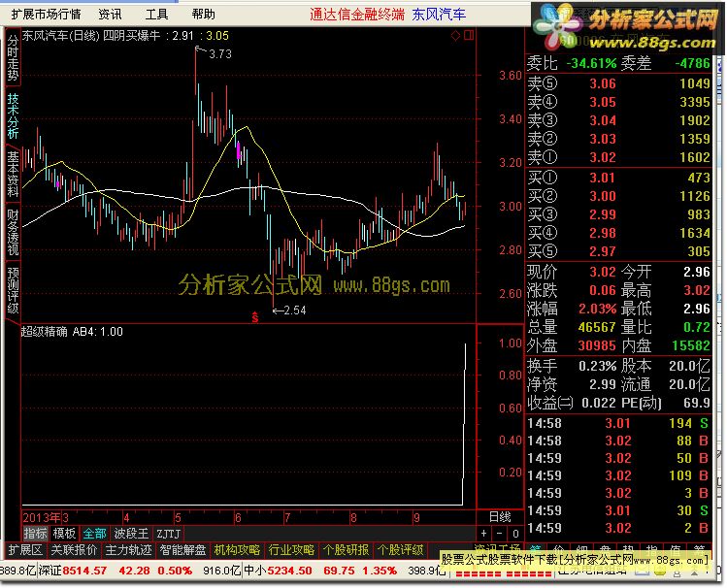Open the 工具 menu
This screenshot has width=727, height=588.
pos(156,15)
